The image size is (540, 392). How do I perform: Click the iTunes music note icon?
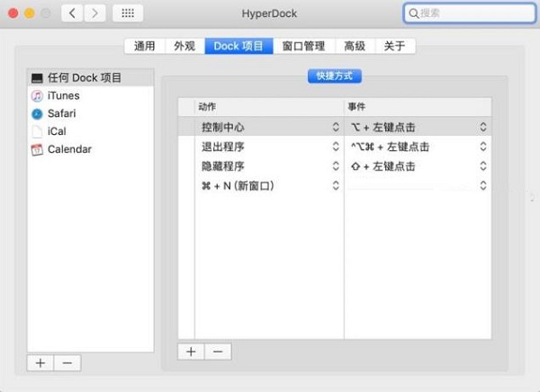point(37,95)
